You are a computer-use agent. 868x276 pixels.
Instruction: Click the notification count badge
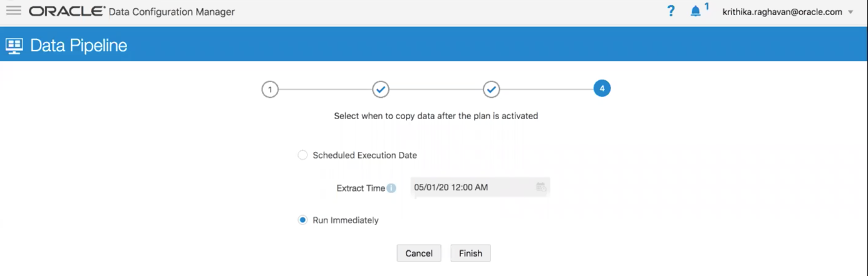pos(706,7)
